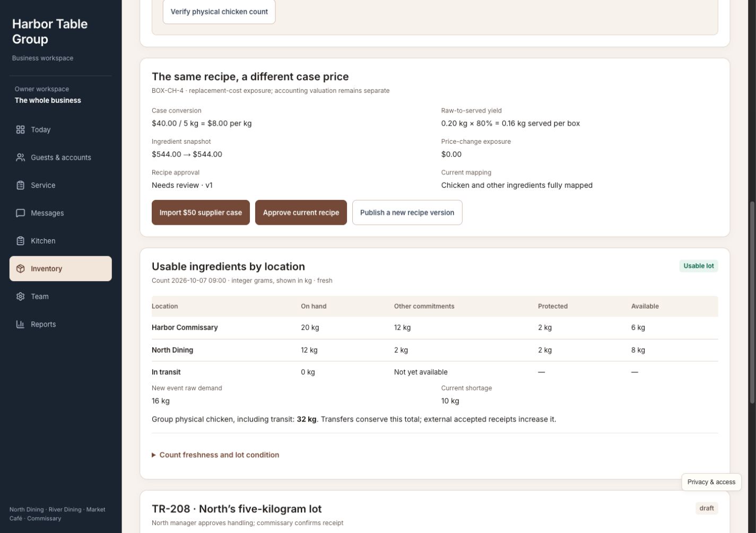
Task: Click the page vertical scrollbar
Action: [752, 302]
